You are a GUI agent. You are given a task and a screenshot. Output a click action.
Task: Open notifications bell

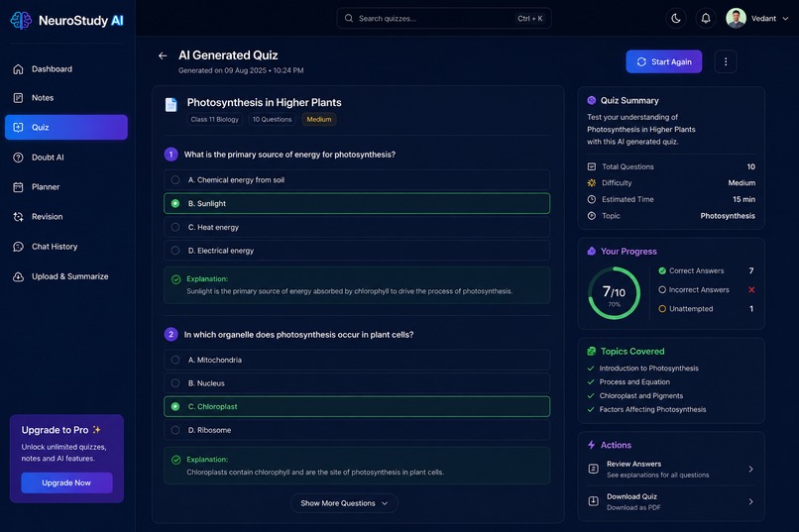(x=706, y=18)
